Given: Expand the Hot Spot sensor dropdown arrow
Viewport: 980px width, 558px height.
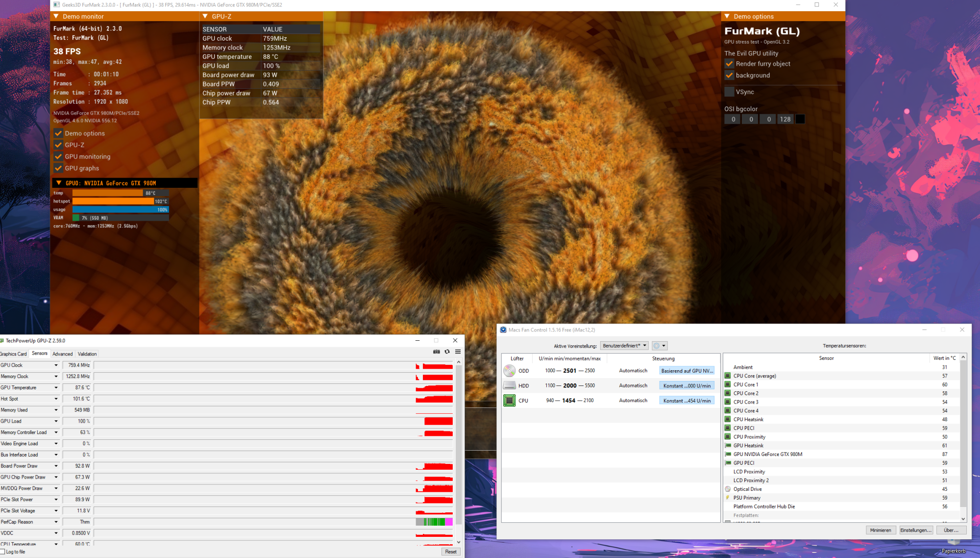Looking at the screenshot, I should tap(56, 399).
